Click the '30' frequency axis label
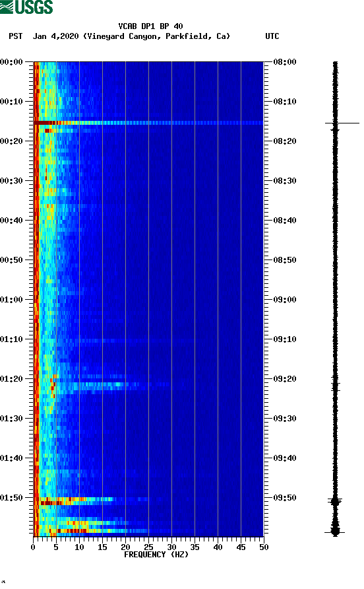 (172, 547)
